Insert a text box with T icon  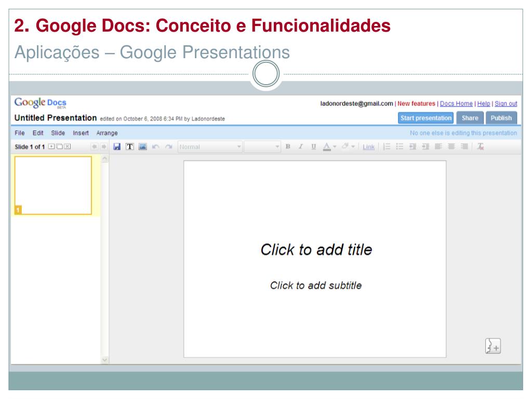pyautogui.click(x=129, y=147)
